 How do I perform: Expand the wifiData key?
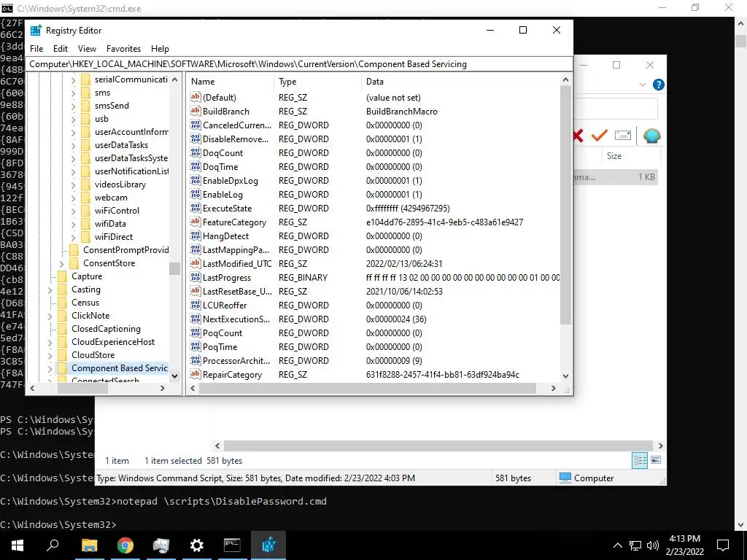point(74,225)
